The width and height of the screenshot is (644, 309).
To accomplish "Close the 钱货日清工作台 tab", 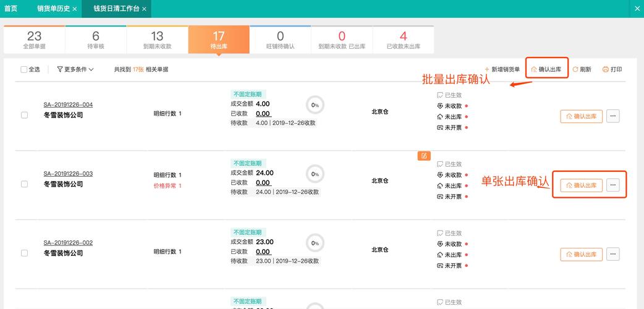I will 144,9.
